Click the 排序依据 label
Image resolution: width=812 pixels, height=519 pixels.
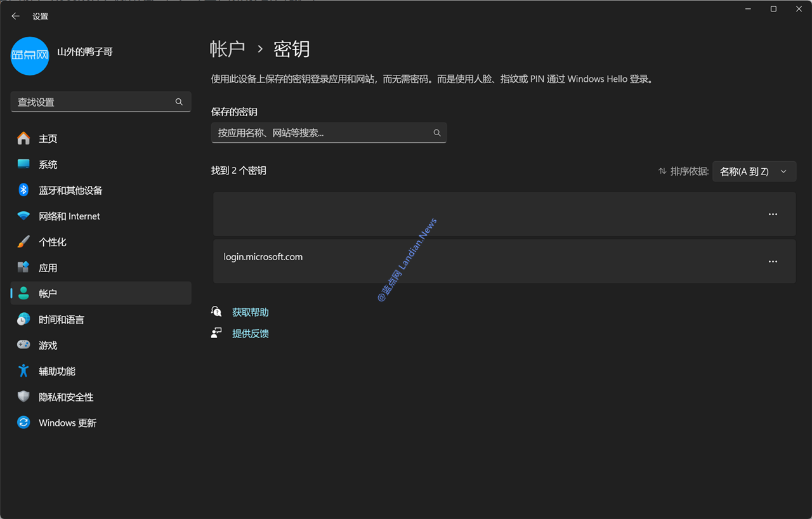tap(690, 171)
